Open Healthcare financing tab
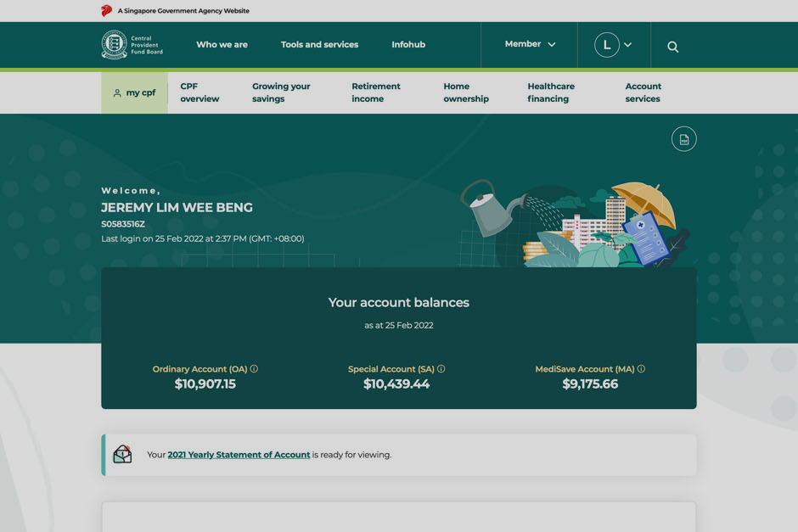The image size is (798, 532). [x=551, y=92]
